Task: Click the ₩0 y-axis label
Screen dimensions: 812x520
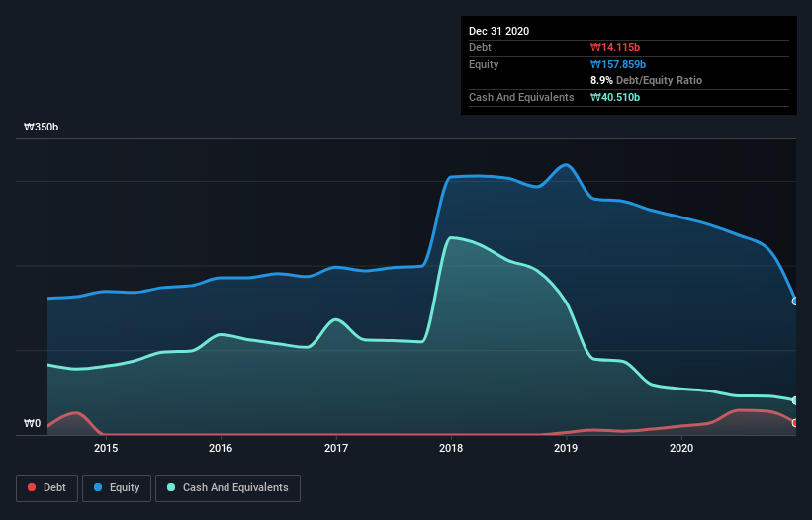Action: [x=32, y=423]
